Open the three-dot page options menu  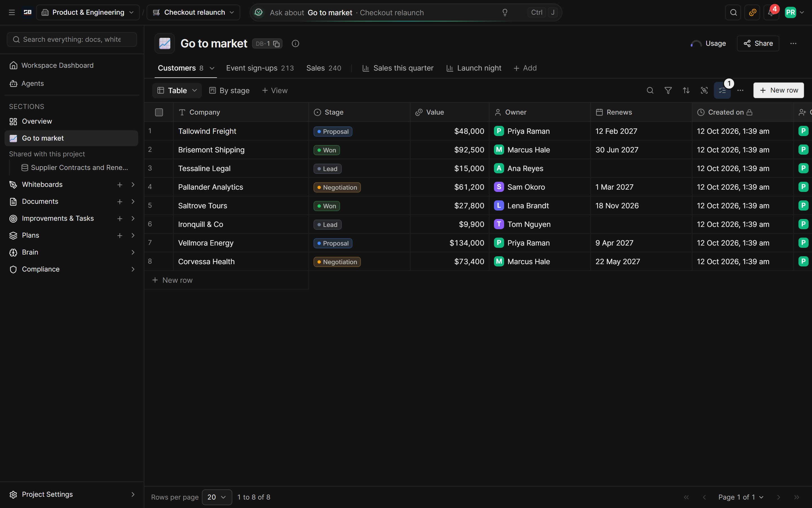[x=793, y=43]
